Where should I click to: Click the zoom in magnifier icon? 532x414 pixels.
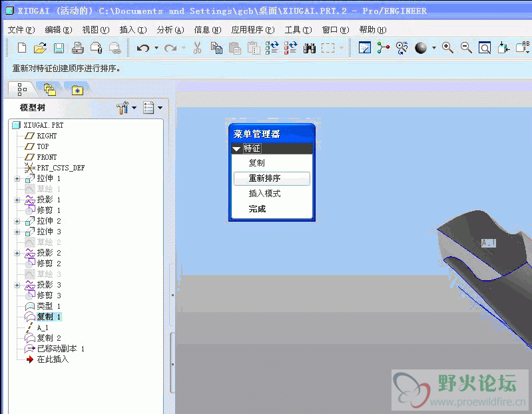[x=447, y=48]
